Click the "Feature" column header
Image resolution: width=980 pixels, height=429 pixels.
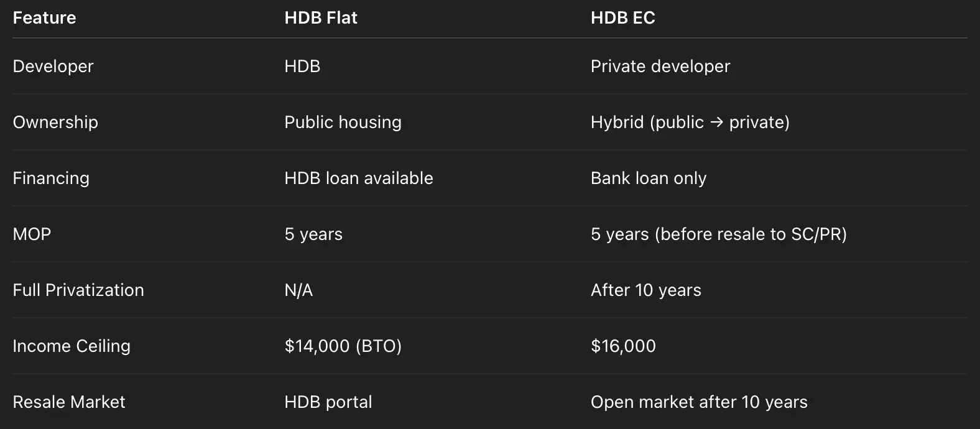(x=44, y=17)
